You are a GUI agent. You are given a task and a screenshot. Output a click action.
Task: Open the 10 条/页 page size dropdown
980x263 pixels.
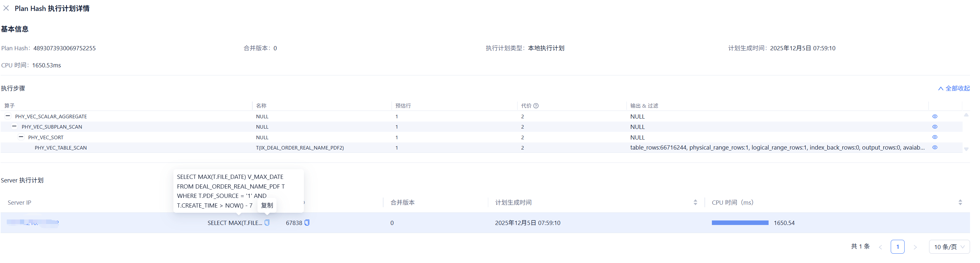[949, 247]
